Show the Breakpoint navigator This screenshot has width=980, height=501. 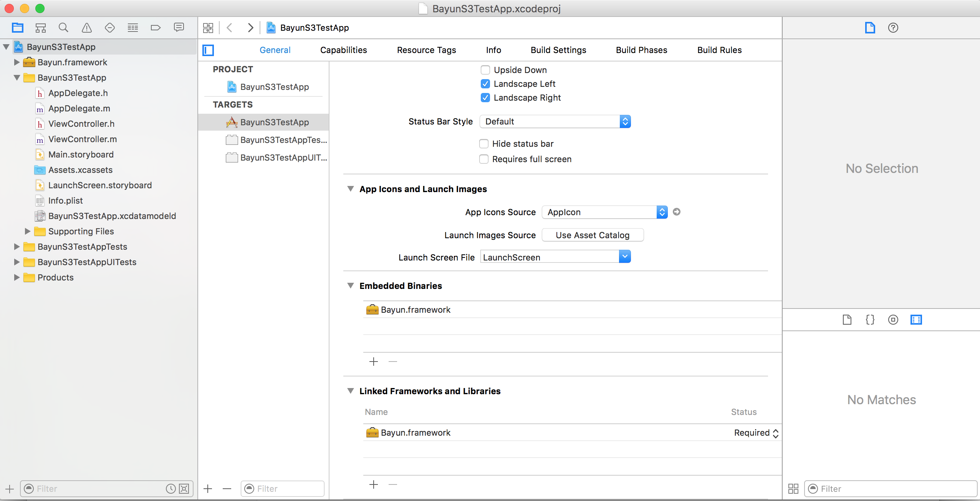point(156,28)
